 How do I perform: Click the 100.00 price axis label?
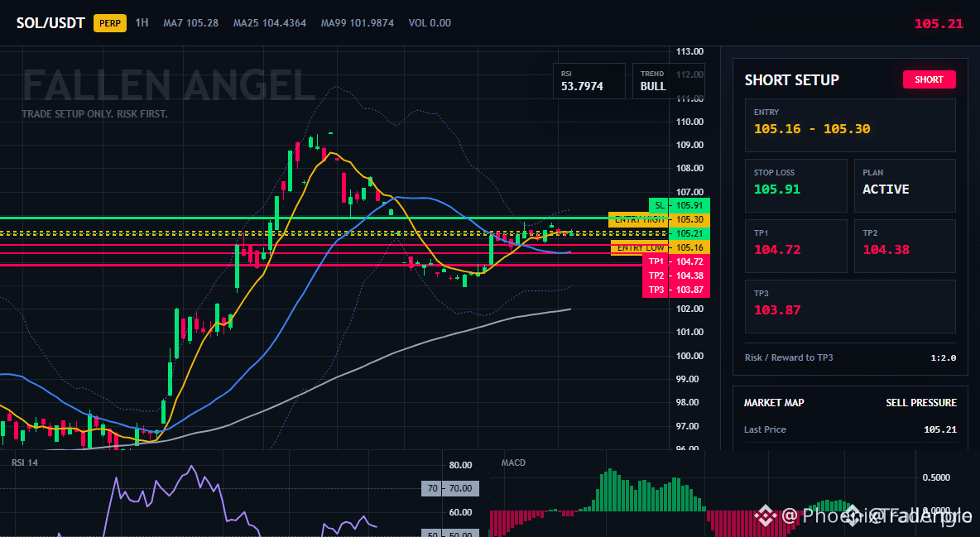pos(689,356)
